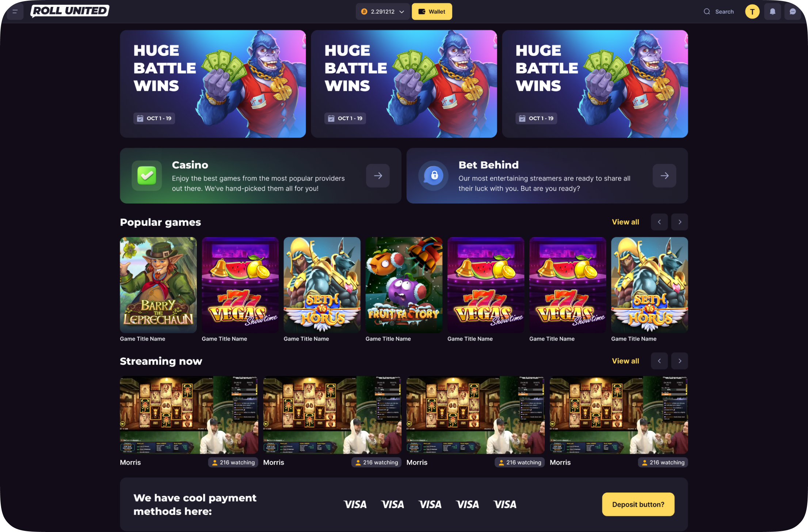Open the Fruit Factory game thumbnail

click(x=404, y=285)
